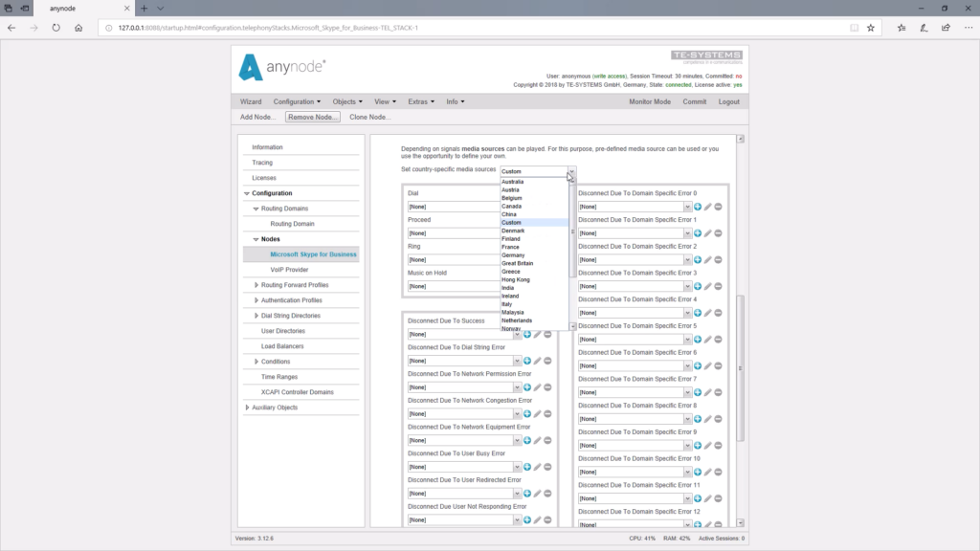Expand the Conditions tree node
The height and width of the screenshot is (551, 980).
256,362
